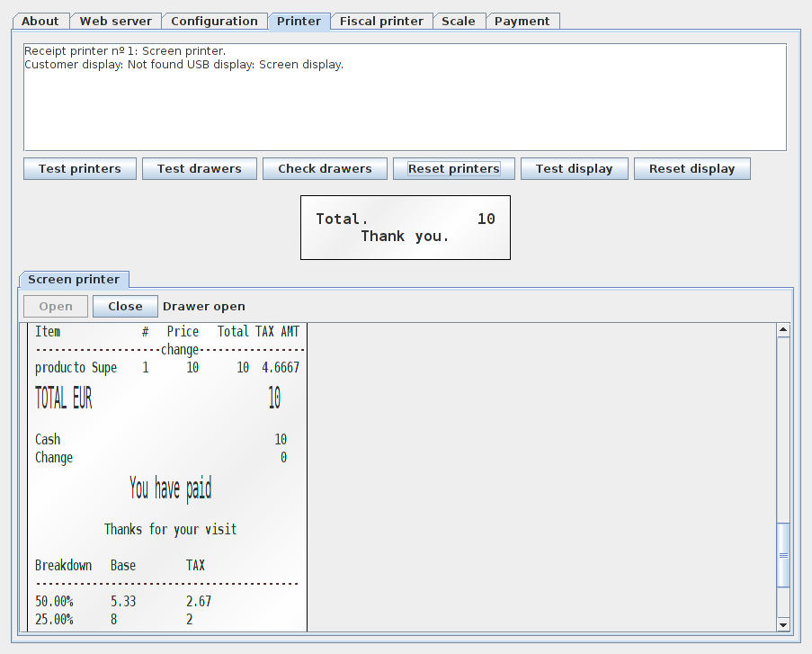Screen dimensions: 812x654
Task: Go to the Fiscal printer tab
Action: 381,22
